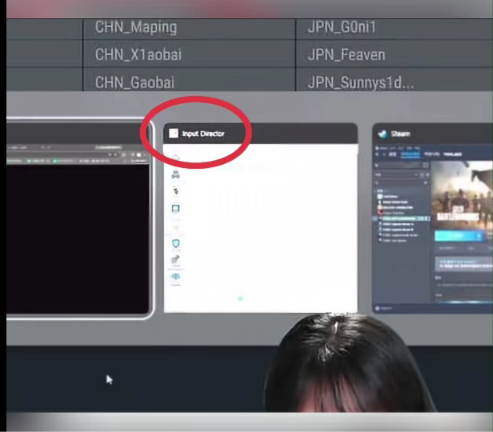Click the monitor icon in Input Director sidebar
Viewport: 493px width, 432px height.
[x=176, y=209]
